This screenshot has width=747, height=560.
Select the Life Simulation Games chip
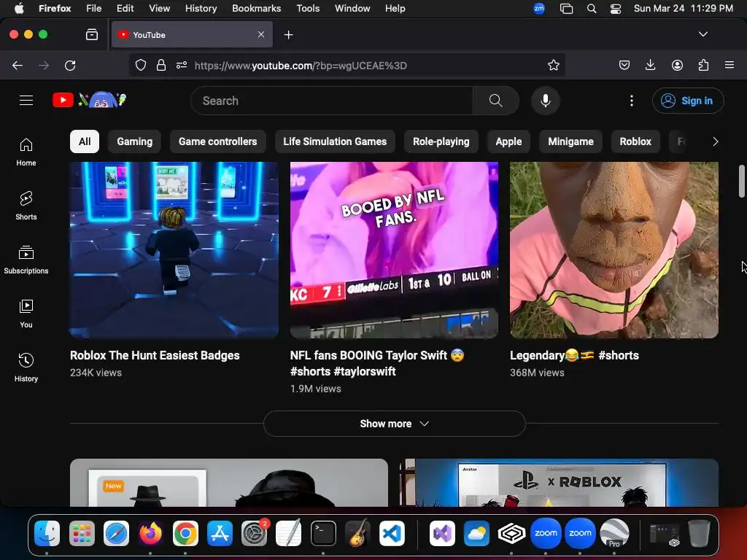335,141
